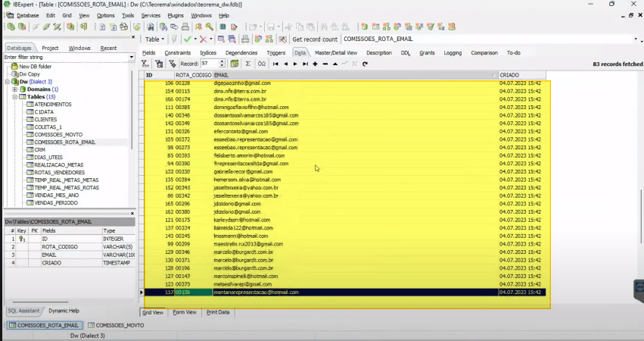The width and height of the screenshot is (644, 341).
Task: Open the Master/Detail View tab
Action: tap(336, 52)
